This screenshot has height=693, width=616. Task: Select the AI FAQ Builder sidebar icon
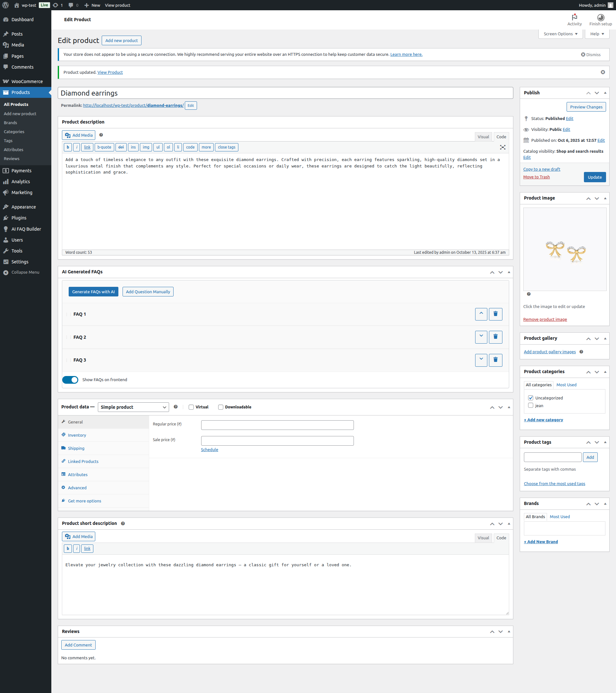pyautogui.click(x=6, y=229)
